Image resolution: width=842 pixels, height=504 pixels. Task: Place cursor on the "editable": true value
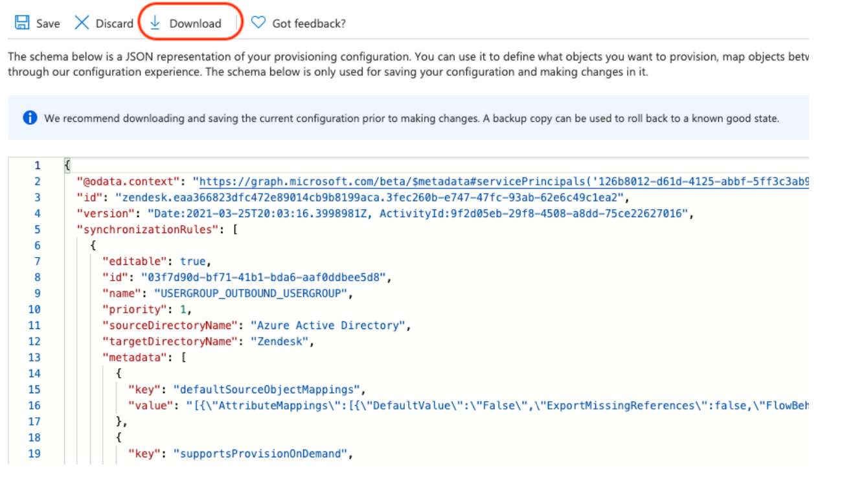[x=192, y=262]
